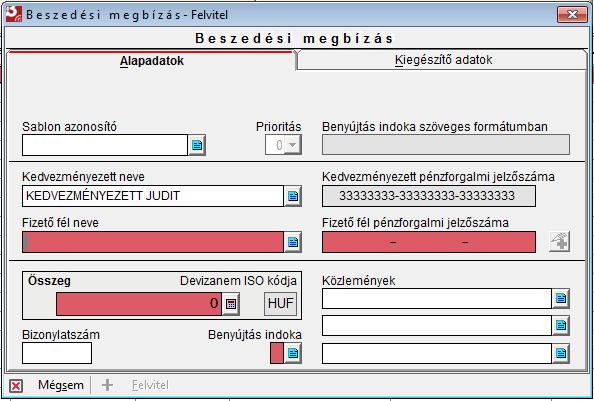The height and width of the screenshot is (401, 594).
Task: Click plus icon beside Felvitel
Action: point(108,385)
